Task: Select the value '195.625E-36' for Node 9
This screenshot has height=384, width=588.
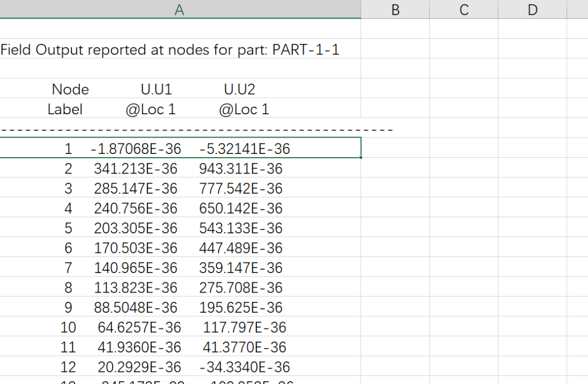Action: [241, 307]
